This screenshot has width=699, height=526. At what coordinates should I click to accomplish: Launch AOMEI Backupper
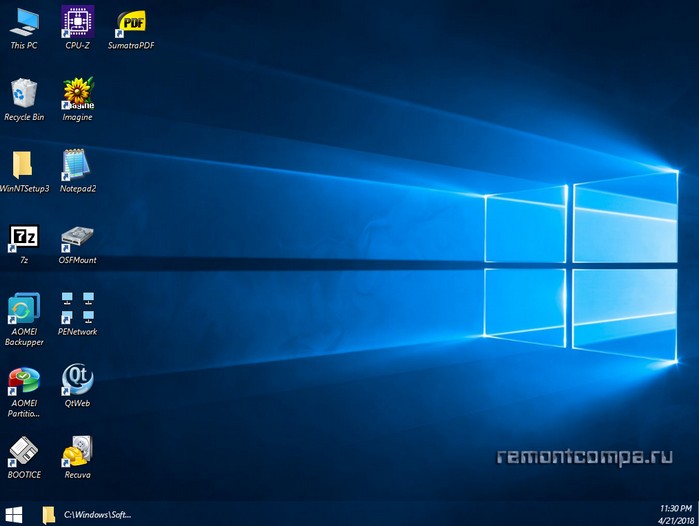[x=24, y=308]
